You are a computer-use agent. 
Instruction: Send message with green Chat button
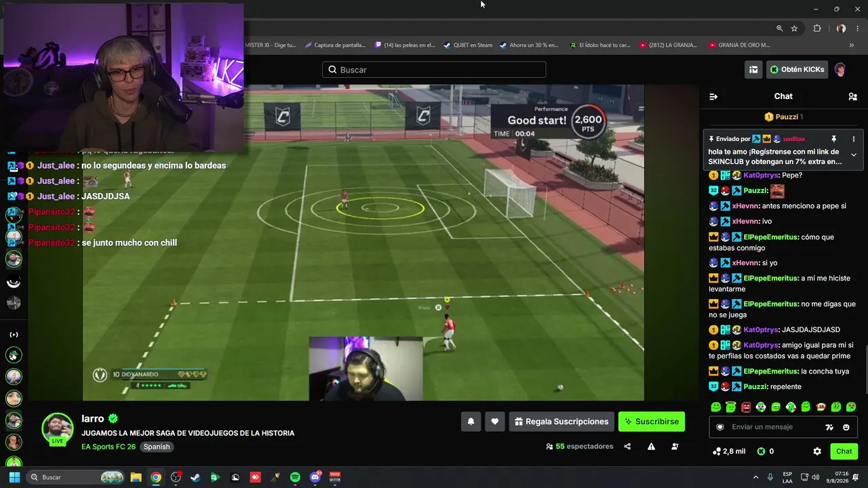tap(844, 451)
